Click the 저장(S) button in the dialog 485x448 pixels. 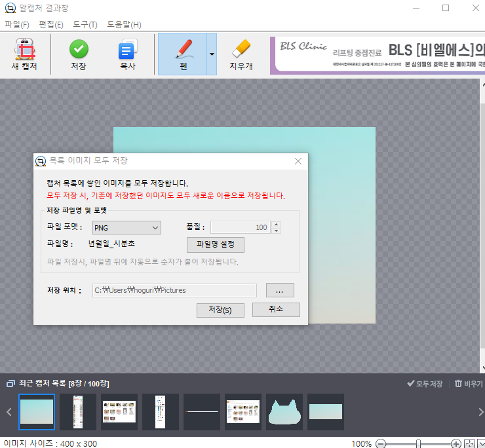220,310
